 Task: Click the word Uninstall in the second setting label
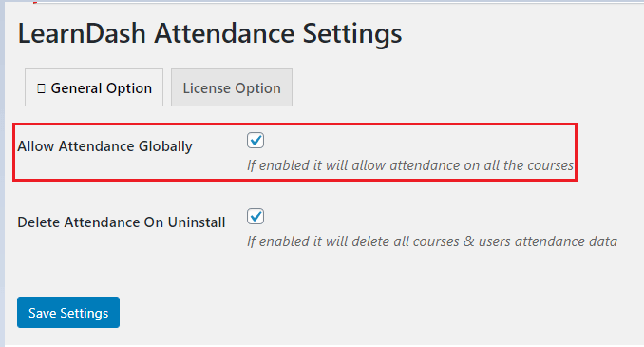(x=197, y=222)
